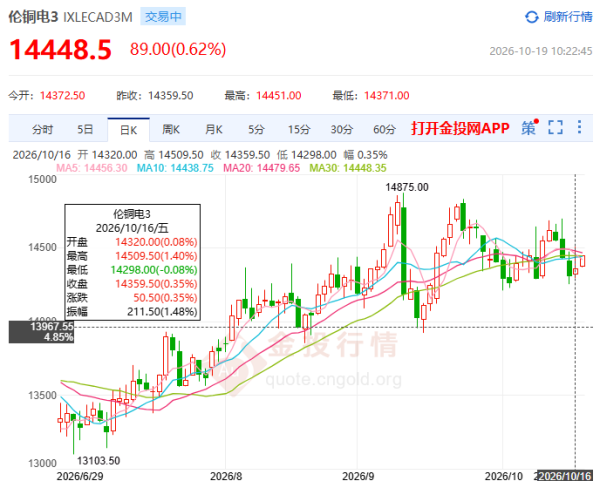Viewport: 600px width, 481px height.
Task: Open the three-dot more options menu
Action: click(580, 127)
